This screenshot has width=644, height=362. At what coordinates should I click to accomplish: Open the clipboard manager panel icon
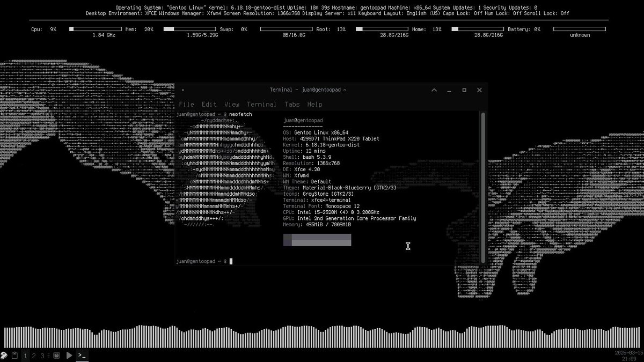pyautogui.click(x=14, y=355)
